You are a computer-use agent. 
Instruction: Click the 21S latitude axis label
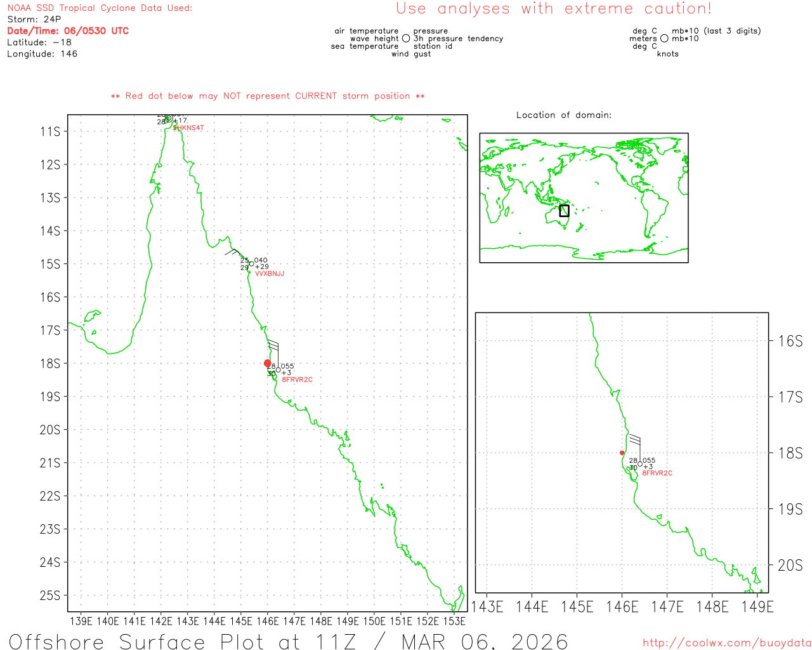coord(50,463)
